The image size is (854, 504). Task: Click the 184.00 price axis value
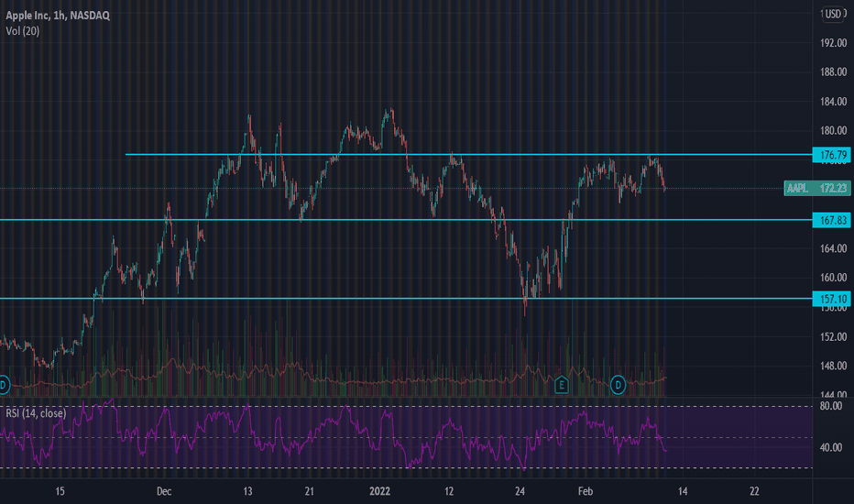click(x=833, y=102)
